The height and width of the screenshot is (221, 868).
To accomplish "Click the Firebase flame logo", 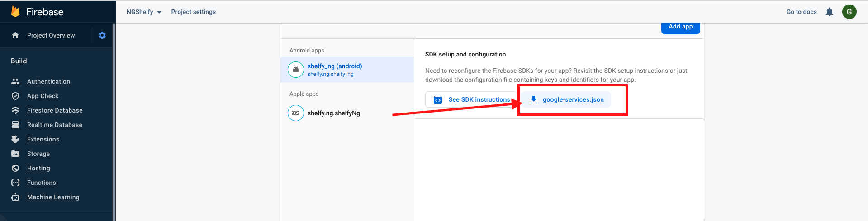I will coord(15,12).
